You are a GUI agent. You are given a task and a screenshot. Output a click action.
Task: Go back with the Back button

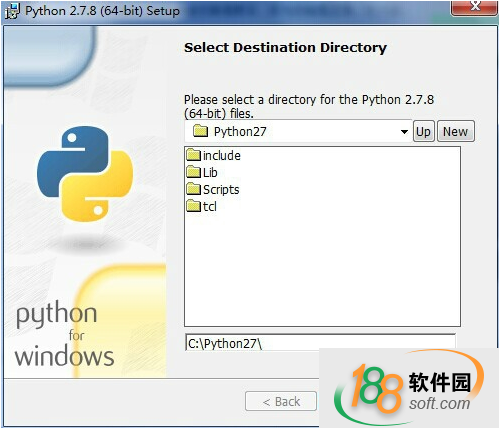click(x=281, y=401)
